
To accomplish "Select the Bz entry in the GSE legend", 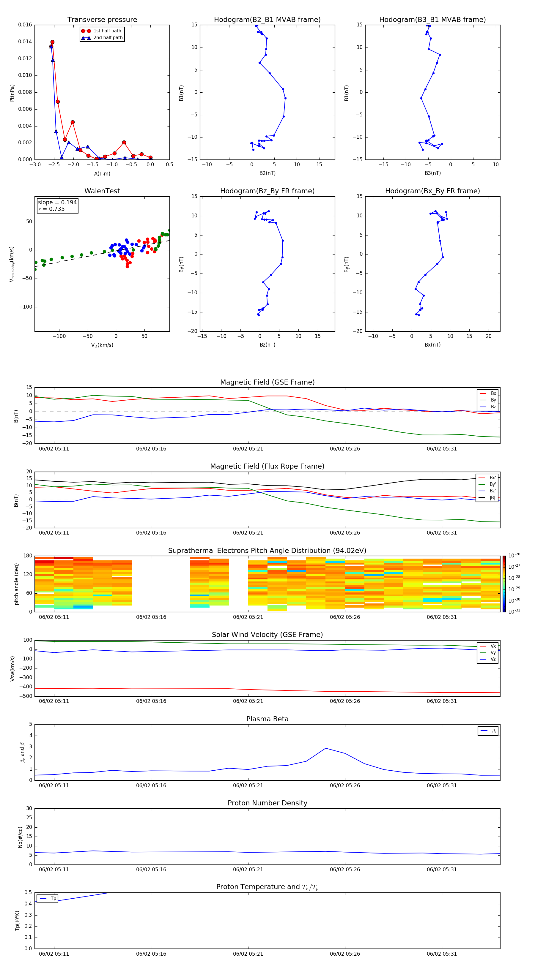I will 488,407.
